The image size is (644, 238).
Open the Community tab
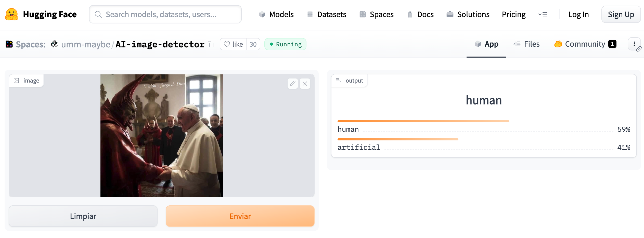pyautogui.click(x=585, y=44)
